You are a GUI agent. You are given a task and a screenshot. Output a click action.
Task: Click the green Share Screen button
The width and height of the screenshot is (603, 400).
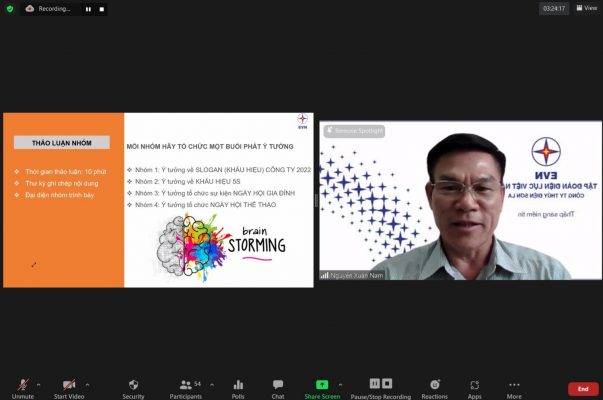tap(322, 387)
